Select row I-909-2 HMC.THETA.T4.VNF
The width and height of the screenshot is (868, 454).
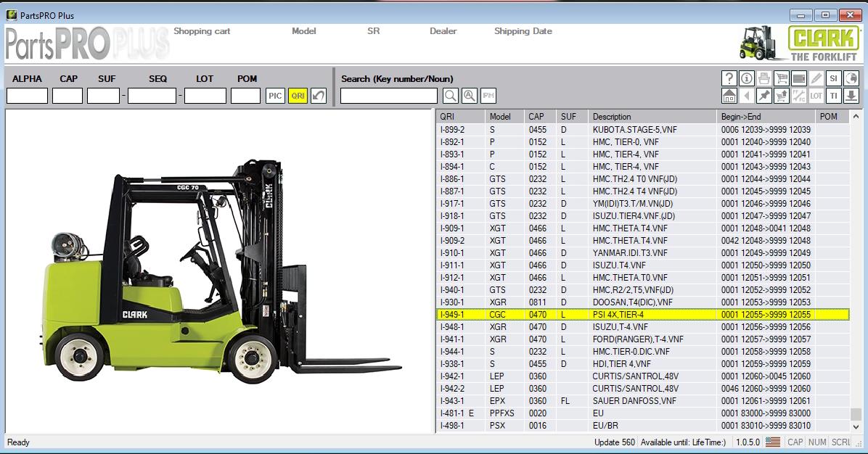pyautogui.click(x=643, y=241)
